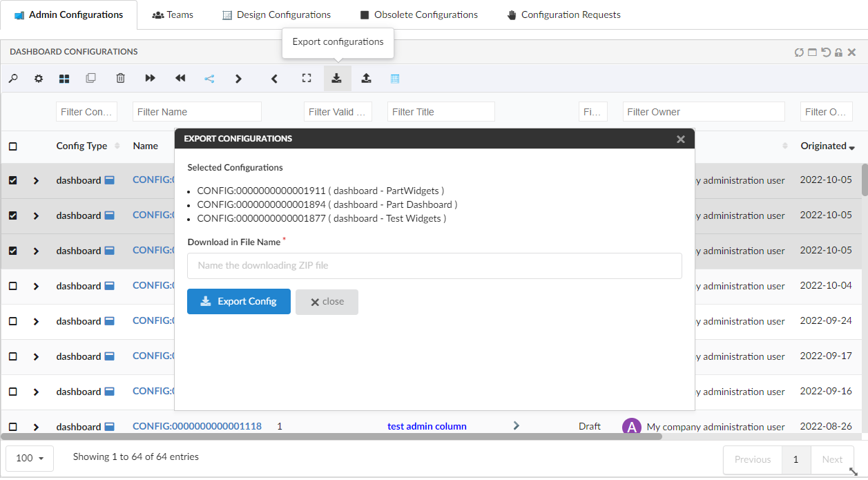Expand the test admin column title chevron

[516, 426]
